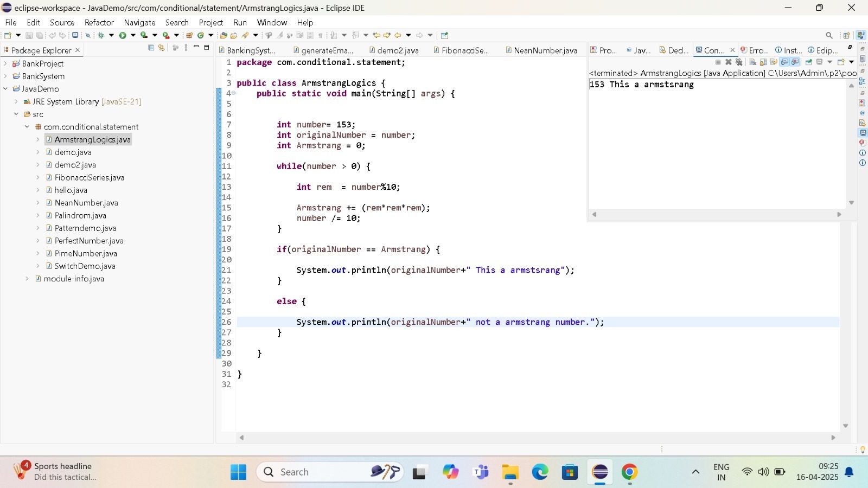This screenshot has height=488, width=868.
Task: Click New Java Class icon
Action: pyautogui.click(x=201, y=35)
